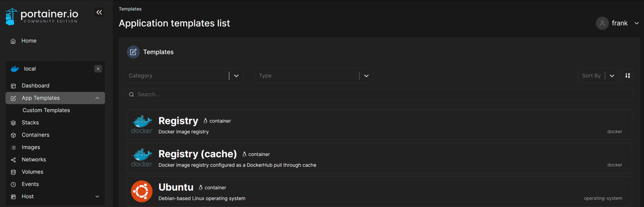
Task: Go to Home in sidebar
Action: tap(29, 41)
